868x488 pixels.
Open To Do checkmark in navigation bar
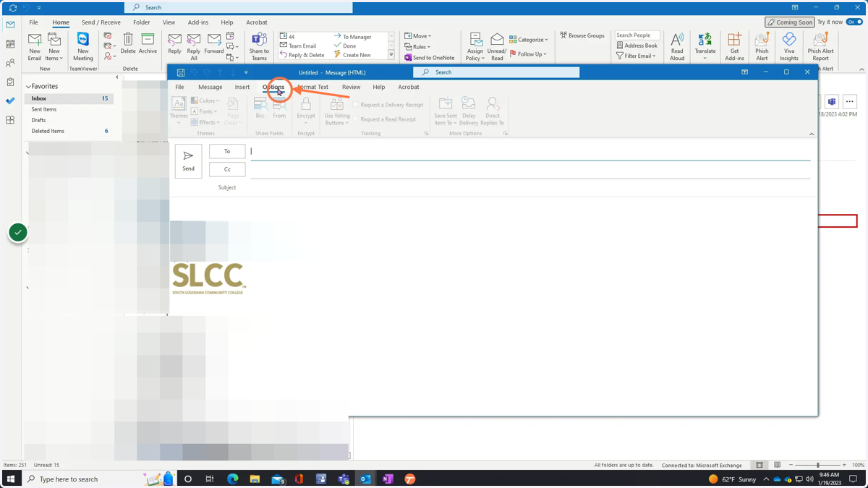(x=10, y=101)
